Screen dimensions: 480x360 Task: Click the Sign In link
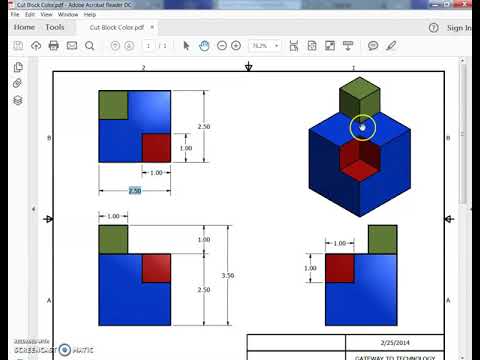[x=459, y=28]
